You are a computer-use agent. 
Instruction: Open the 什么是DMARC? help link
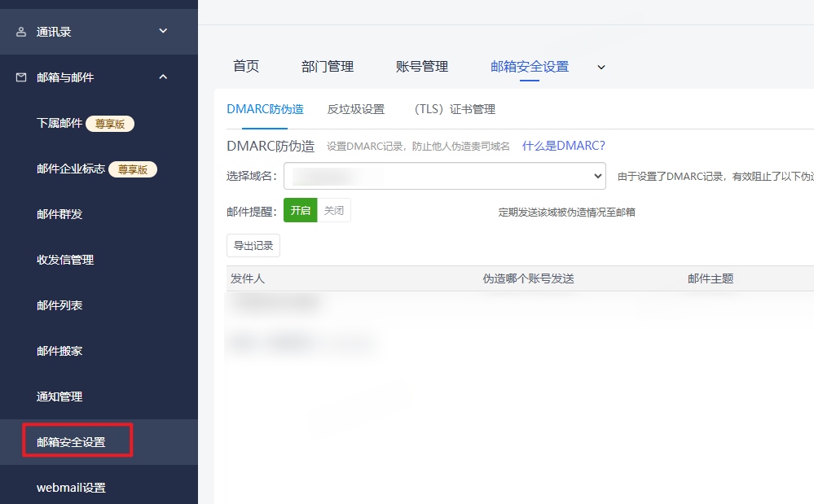(563, 146)
